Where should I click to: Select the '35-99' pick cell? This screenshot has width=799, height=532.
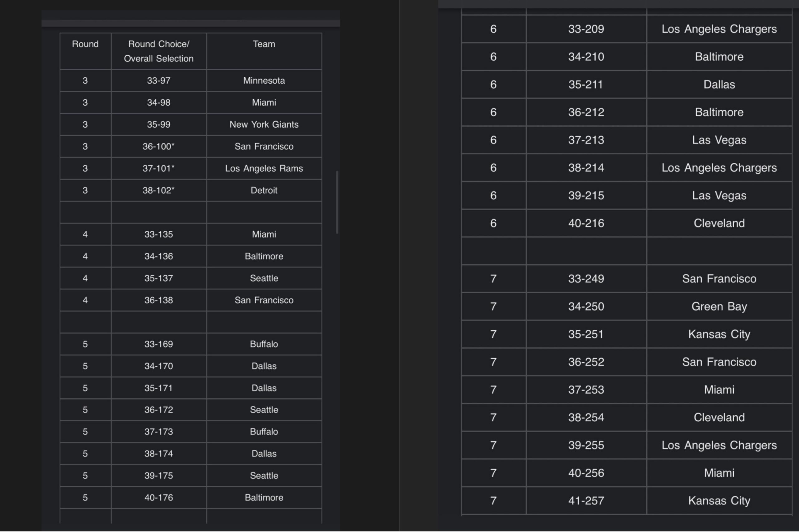(159, 124)
